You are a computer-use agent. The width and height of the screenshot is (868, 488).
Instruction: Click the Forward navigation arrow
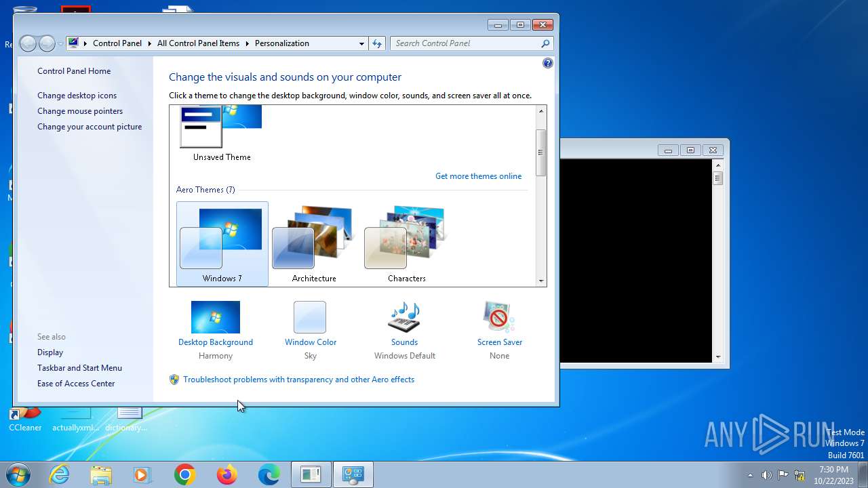[x=47, y=43]
